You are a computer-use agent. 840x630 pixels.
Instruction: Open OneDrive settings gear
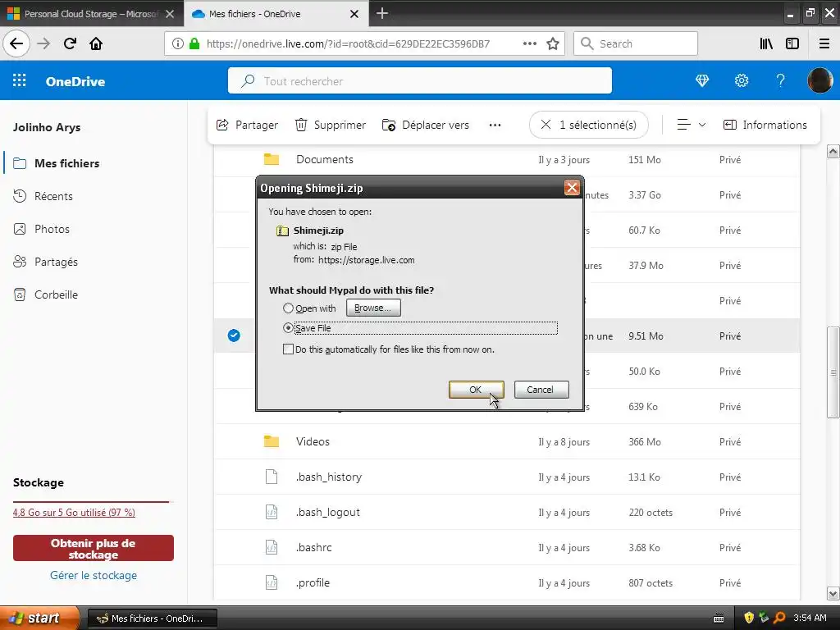pos(742,80)
